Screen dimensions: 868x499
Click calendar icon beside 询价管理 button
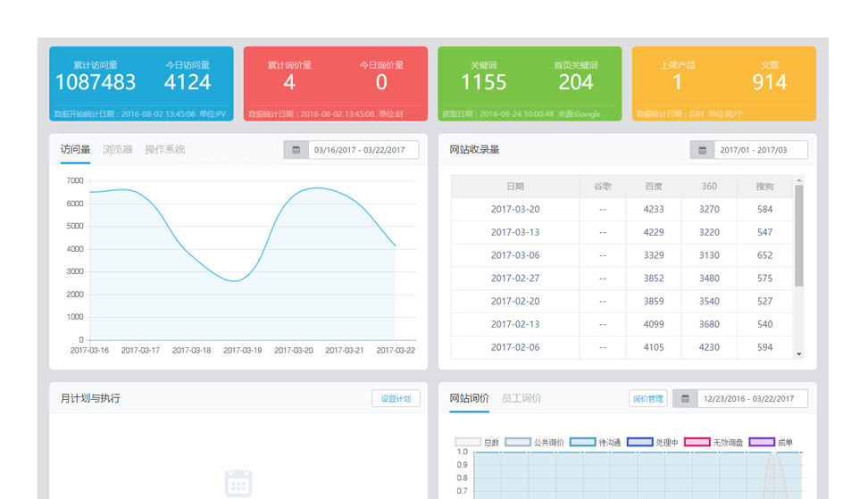tap(685, 399)
